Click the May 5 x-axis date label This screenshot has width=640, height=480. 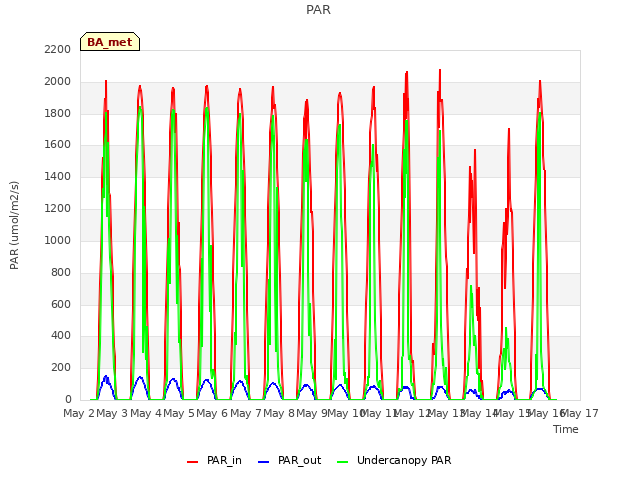(x=179, y=413)
